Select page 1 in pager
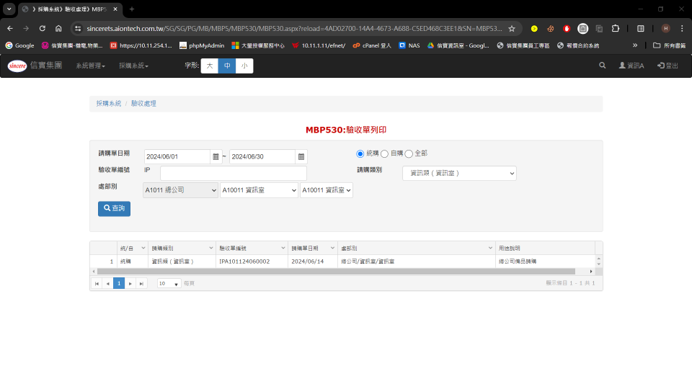 pos(119,283)
